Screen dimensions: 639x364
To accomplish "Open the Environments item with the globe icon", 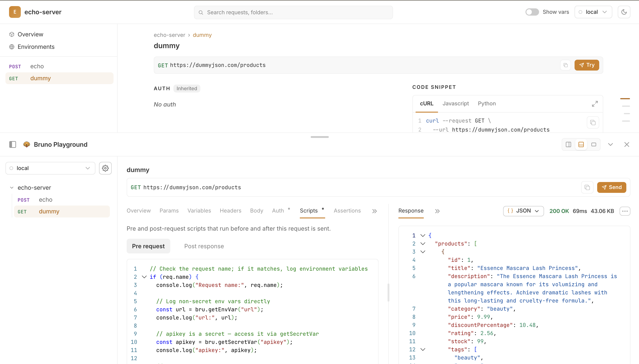I will point(32,47).
